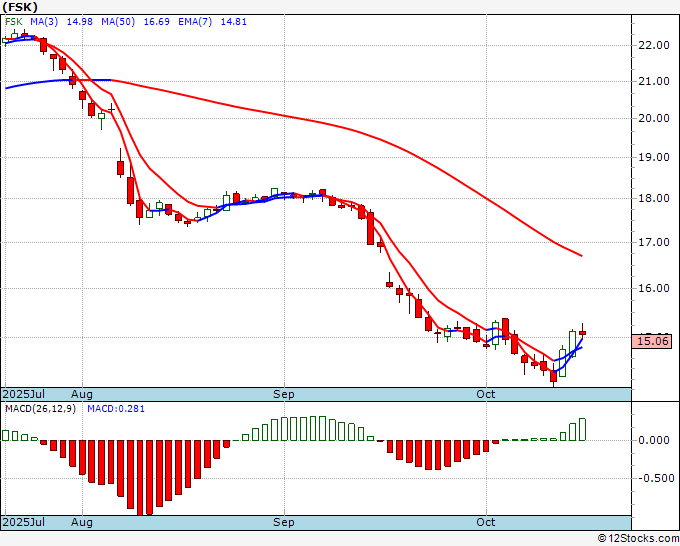Viewport: 680px width, 546px height.
Task: Click the current price tag 15.06
Action: coord(652,341)
